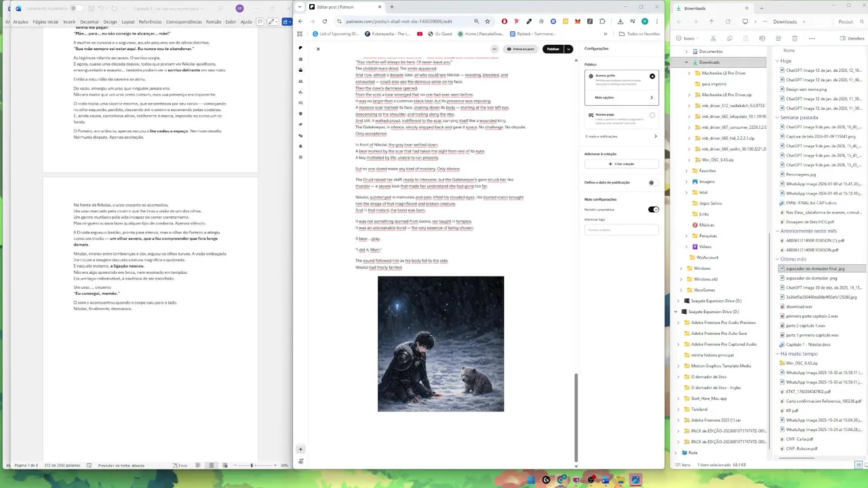Open the eyedropper extension in Chrome toolbar
The height and width of the screenshot is (488, 868).
pyautogui.click(x=529, y=21)
